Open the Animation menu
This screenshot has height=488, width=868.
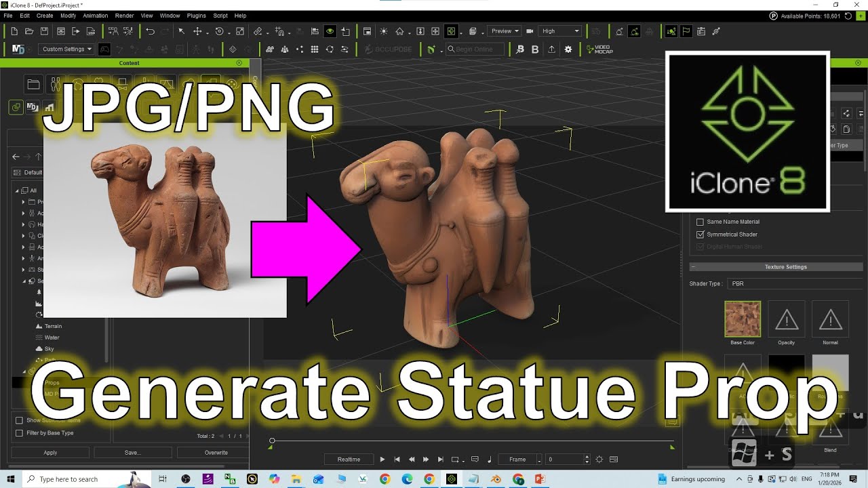(96, 16)
